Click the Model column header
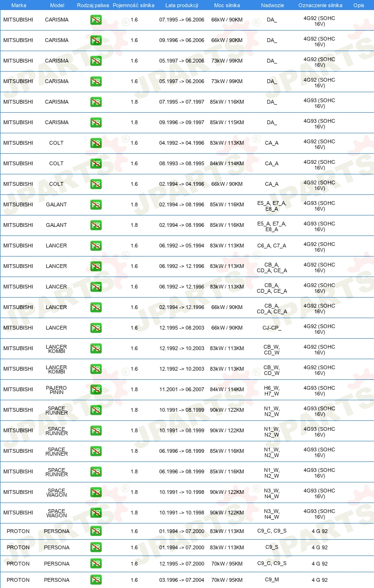Screen dimensions: 374x588 pyautogui.click(x=57, y=5)
